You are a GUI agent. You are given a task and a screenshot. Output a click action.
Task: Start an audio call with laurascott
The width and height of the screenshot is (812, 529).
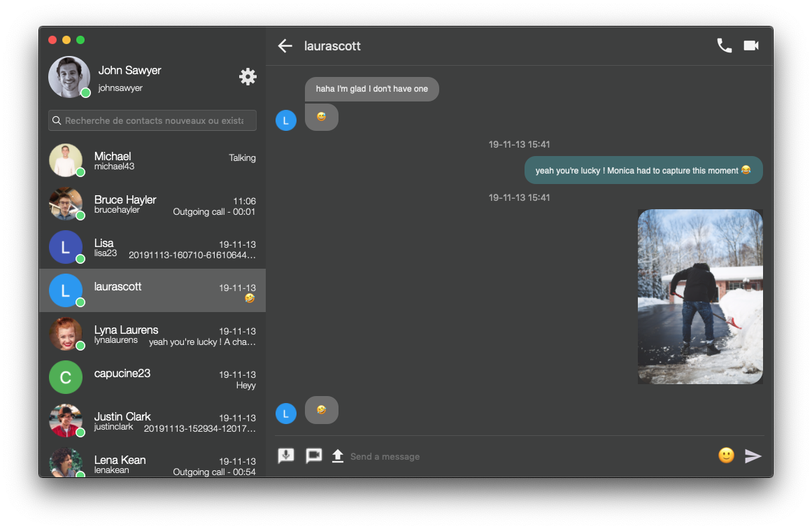pos(724,46)
